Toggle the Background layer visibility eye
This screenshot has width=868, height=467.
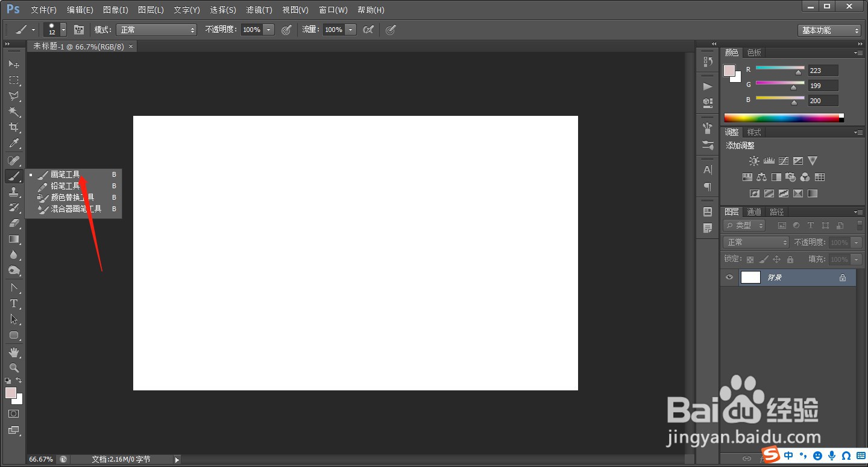coord(729,278)
